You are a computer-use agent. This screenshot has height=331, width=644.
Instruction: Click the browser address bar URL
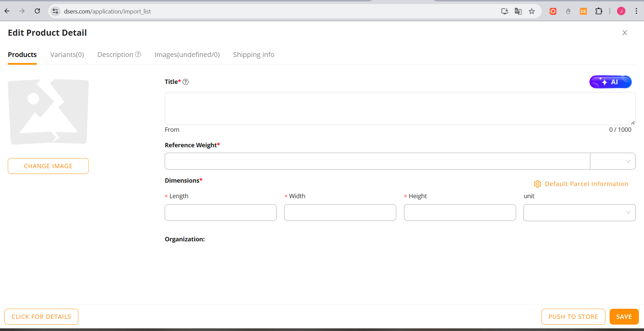pyautogui.click(x=107, y=11)
